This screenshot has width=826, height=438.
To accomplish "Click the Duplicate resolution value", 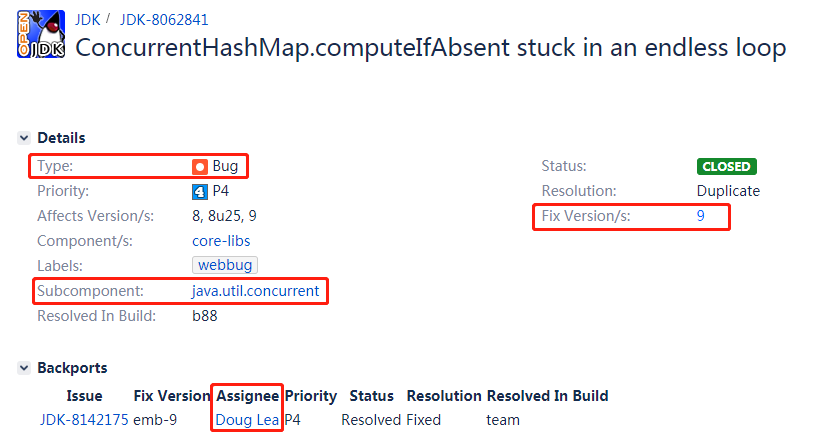I will (728, 191).
